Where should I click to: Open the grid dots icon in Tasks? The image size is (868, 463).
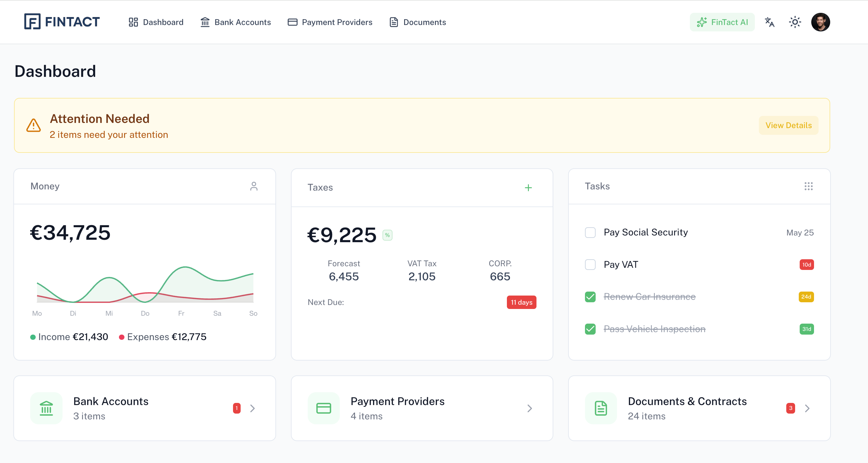[x=808, y=186]
